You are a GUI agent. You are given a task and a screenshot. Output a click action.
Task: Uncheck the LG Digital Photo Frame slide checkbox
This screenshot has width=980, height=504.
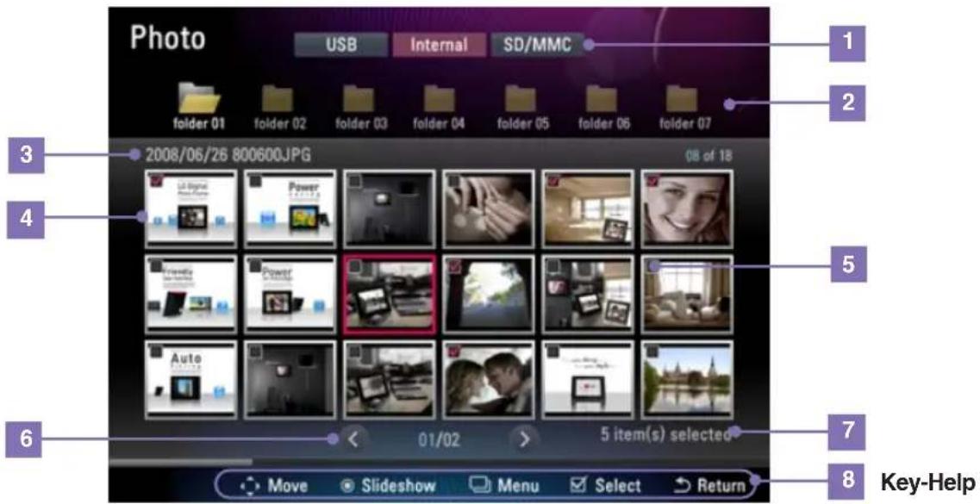[155, 181]
